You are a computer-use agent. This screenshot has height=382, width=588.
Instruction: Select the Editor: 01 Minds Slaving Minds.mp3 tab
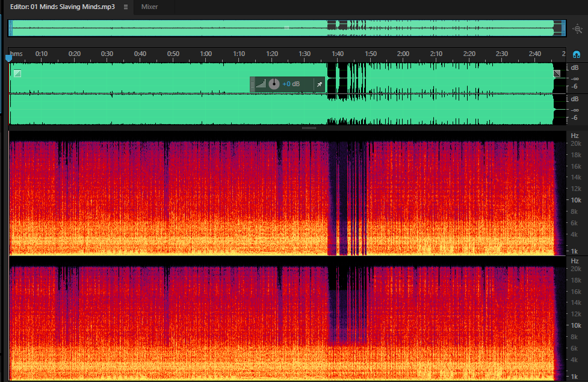[62, 7]
